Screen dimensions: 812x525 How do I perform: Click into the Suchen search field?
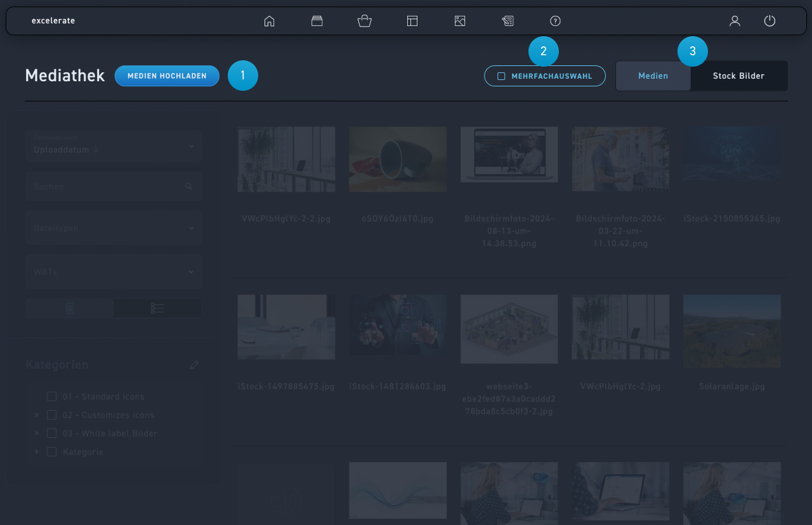(108, 187)
